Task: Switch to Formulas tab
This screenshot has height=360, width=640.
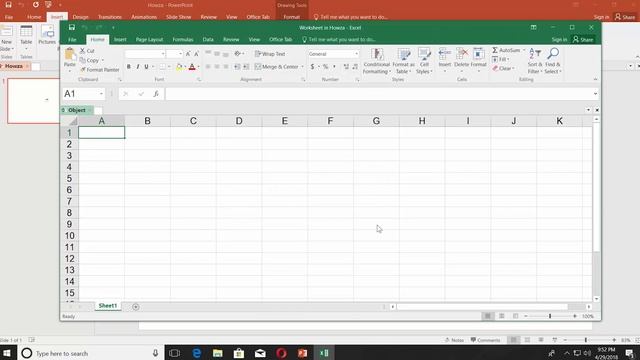Action: click(182, 40)
